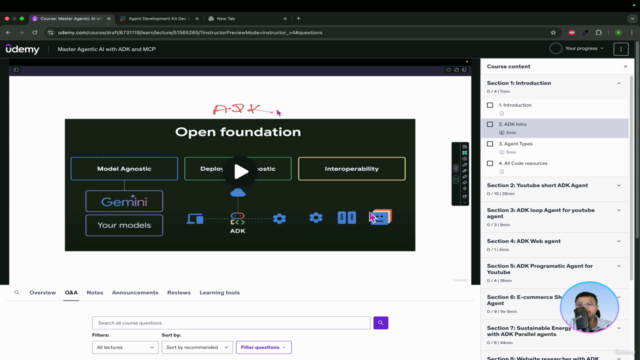Screen dimensions: 640x360
Task: Go back using browser back arrow
Action: [8, 33]
